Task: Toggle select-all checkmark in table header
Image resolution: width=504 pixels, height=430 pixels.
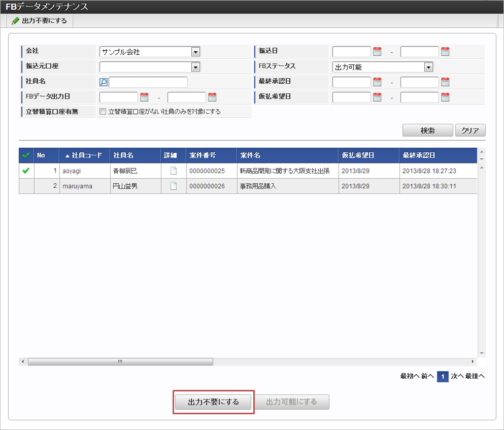Action: [x=26, y=155]
